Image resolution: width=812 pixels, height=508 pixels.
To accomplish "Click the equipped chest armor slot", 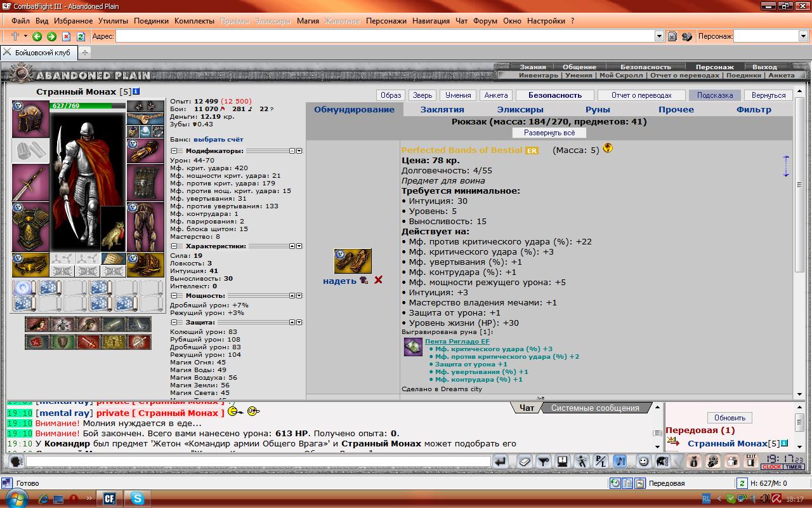I will point(30,227).
